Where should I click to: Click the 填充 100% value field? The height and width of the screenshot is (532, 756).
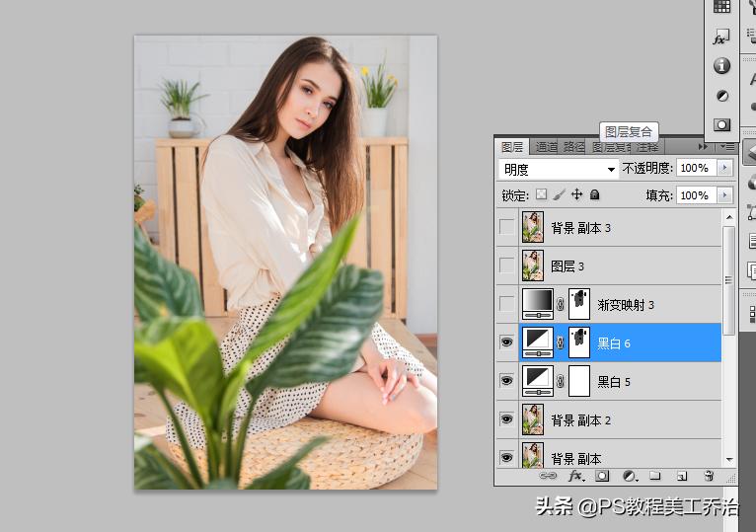pos(697,195)
